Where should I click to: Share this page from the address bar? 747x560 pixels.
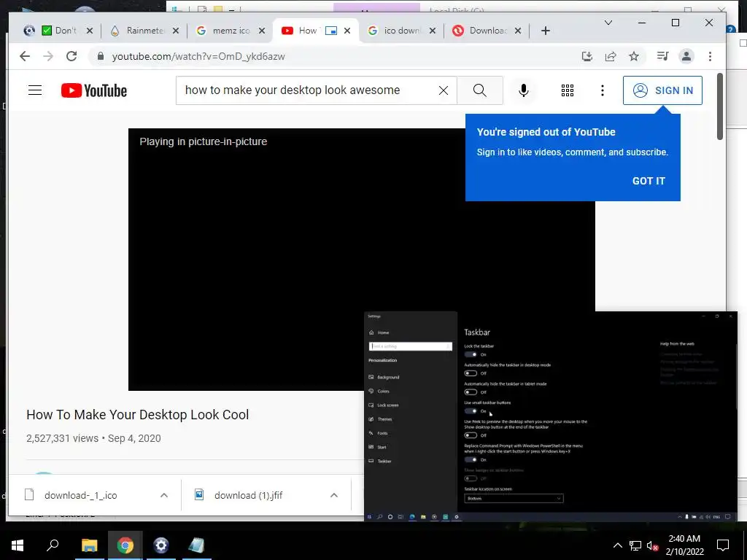point(611,56)
